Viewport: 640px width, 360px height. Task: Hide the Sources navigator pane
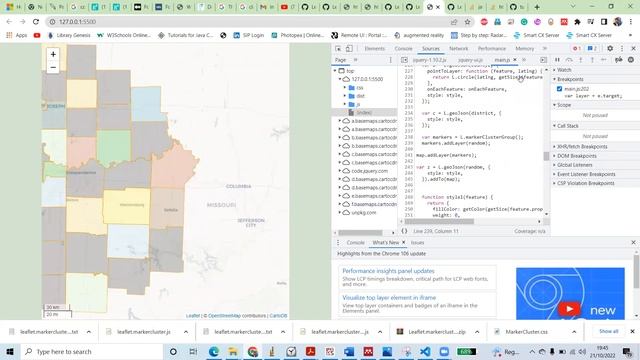[x=404, y=60]
